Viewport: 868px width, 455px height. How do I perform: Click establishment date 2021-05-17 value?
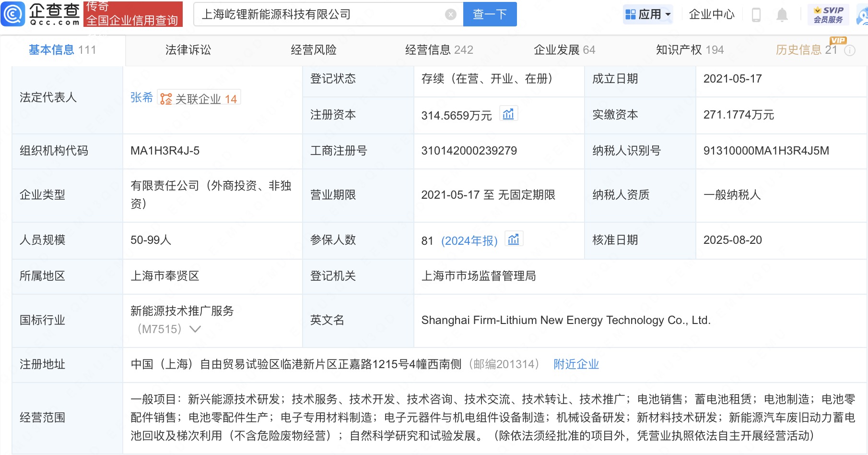[733, 79]
